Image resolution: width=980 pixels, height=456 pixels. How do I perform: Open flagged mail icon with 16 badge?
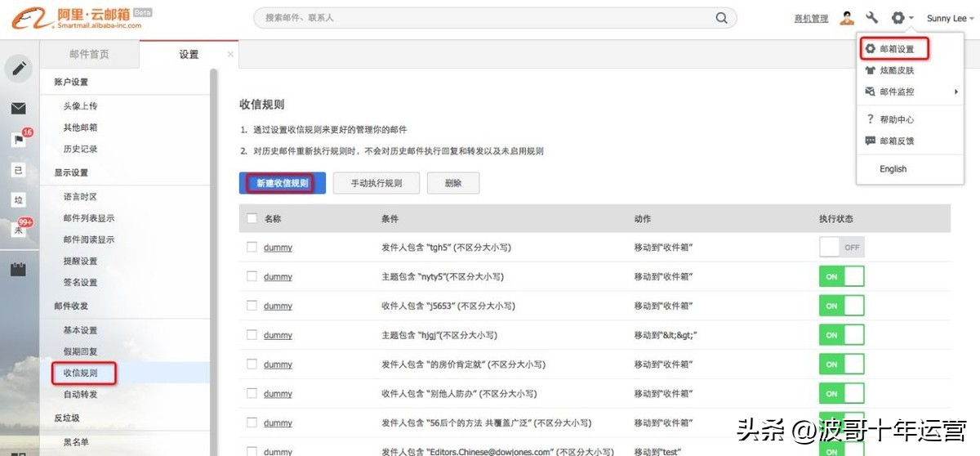pyautogui.click(x=18, y=140)
